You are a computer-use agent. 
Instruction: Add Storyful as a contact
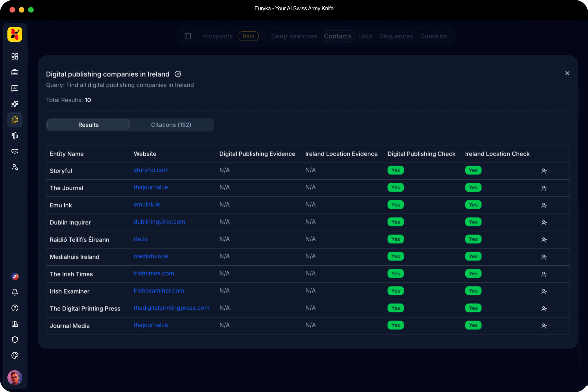tap(544, 171)
